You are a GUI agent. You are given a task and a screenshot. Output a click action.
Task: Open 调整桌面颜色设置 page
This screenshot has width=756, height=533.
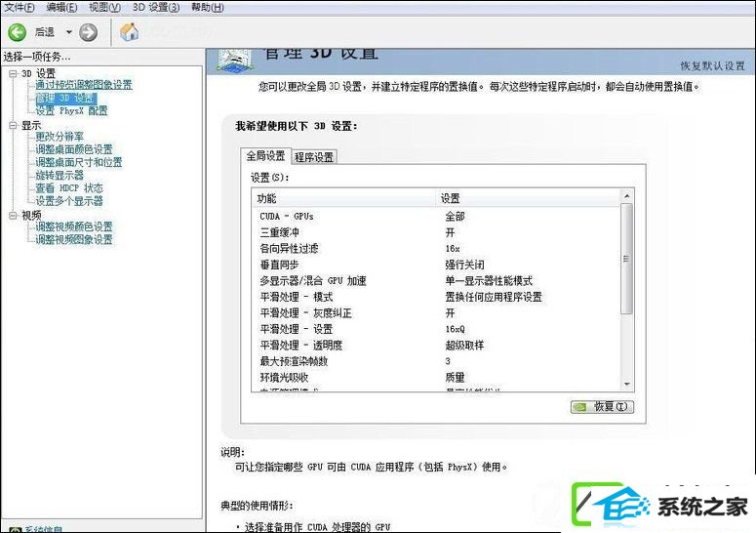[74, 149]
